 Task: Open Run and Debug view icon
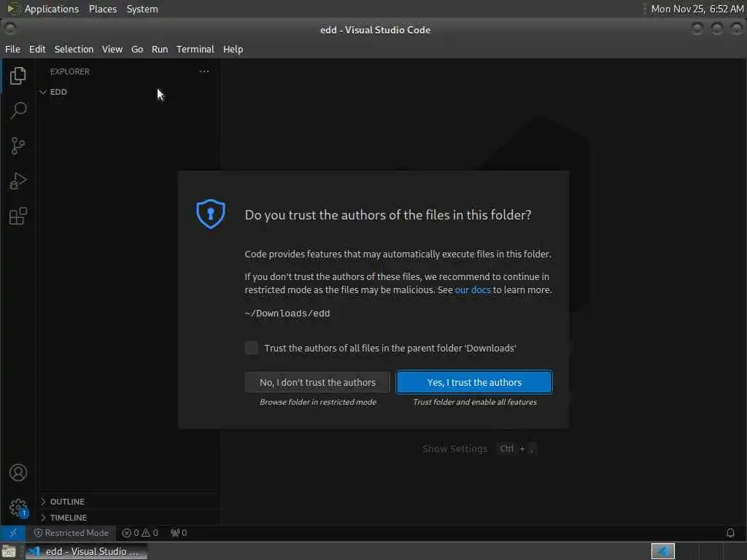tap(18, 181)
